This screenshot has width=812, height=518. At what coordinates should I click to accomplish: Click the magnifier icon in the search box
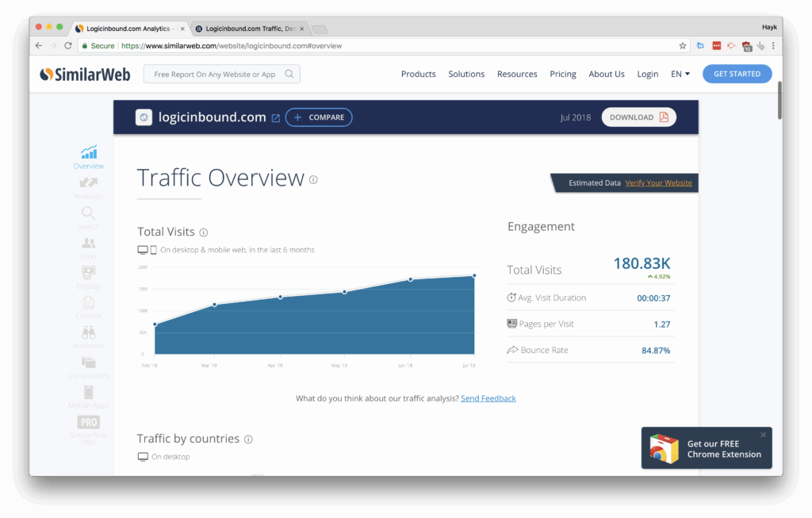(x=289, y=74)
